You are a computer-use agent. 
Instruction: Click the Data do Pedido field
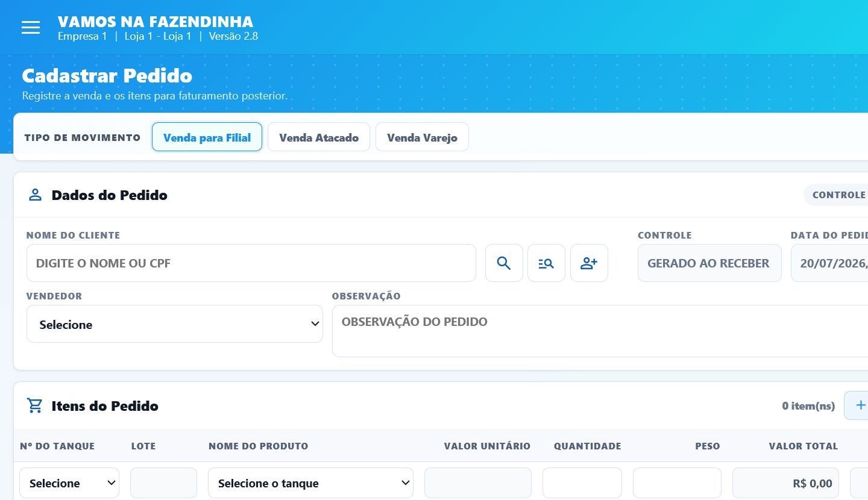point(829,263)
